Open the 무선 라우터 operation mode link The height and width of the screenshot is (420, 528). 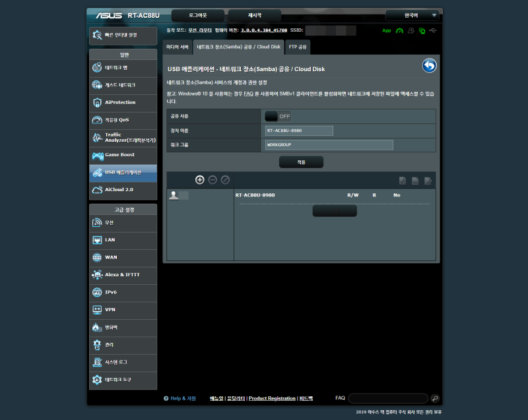200,30
